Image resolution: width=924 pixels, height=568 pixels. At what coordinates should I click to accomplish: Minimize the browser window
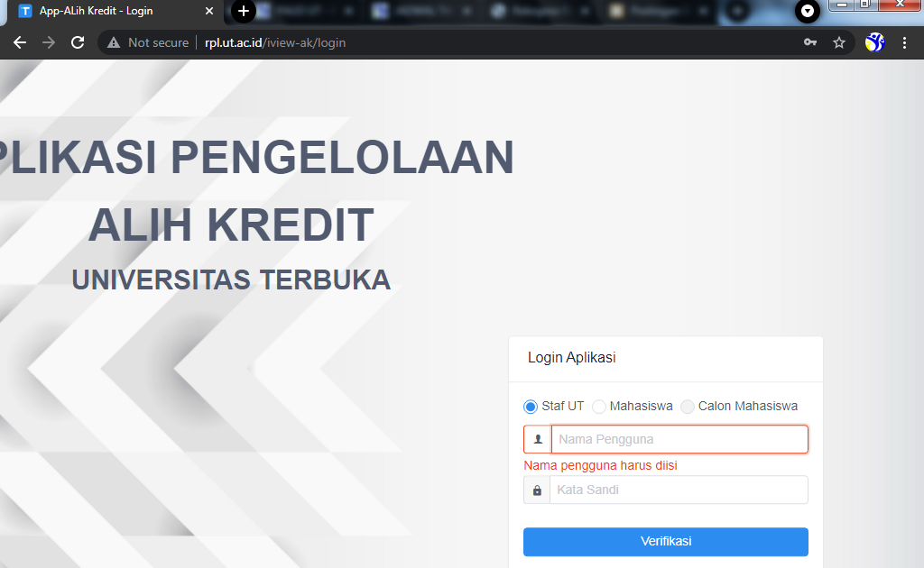[x=842, y=5]
